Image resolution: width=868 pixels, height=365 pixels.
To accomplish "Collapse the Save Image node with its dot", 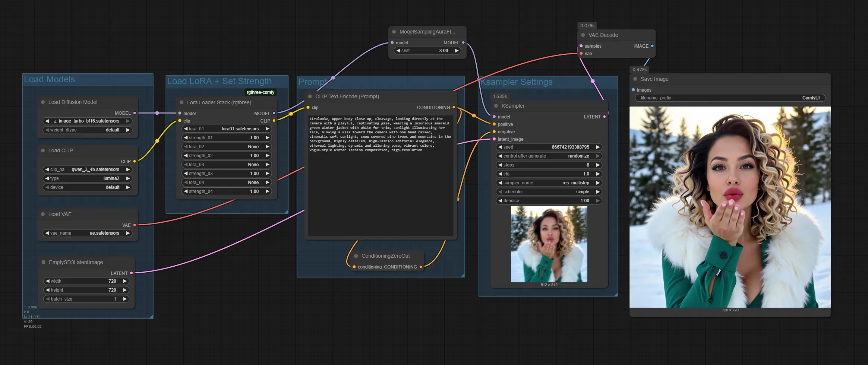I will click(635, 79).
